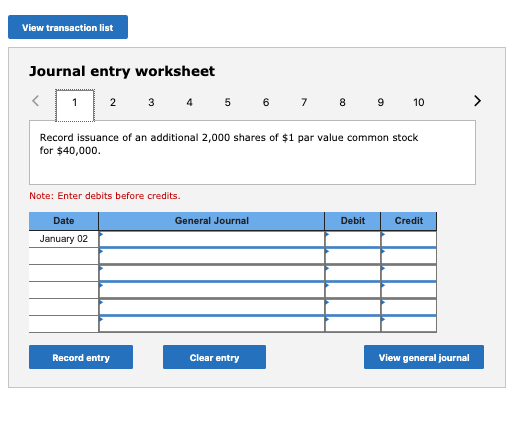Click Debit cell in third row
The image size is (530, 422).
(x=353, y=273)
